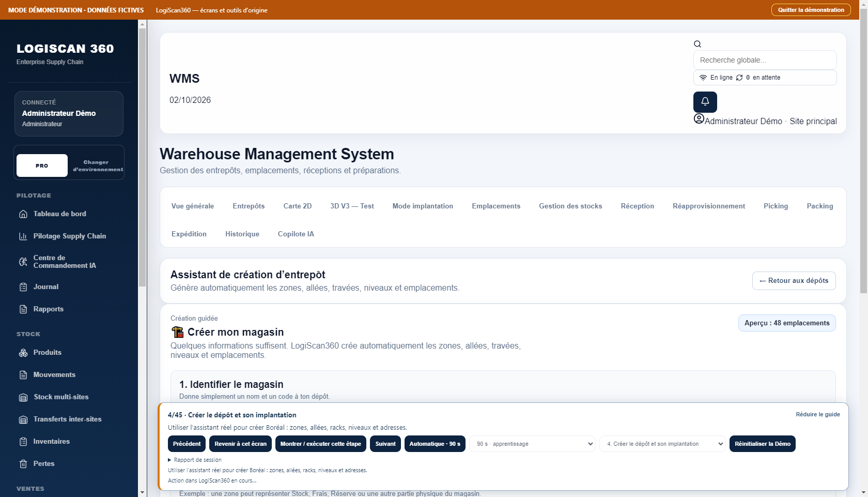The height and width of the screenshot is (497, 868).
Task: Click the Suivant guide button
Action: coord(385,444)
